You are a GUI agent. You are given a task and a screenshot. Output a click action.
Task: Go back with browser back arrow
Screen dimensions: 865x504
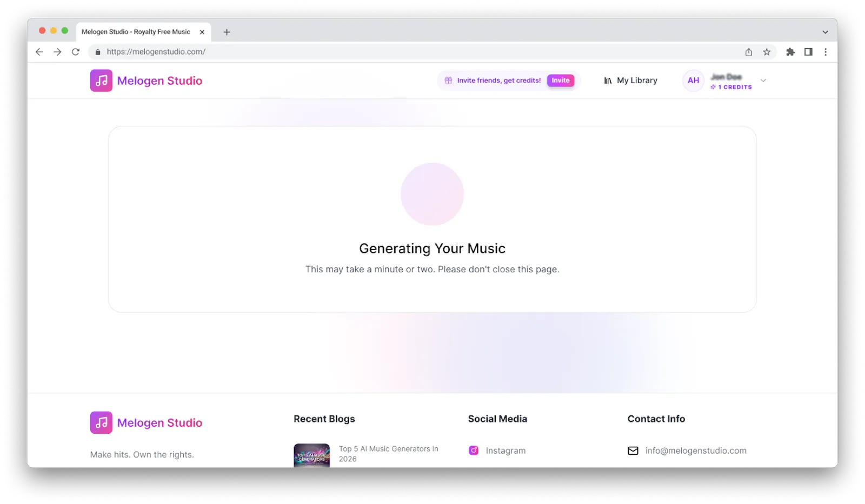coord(39,52)
